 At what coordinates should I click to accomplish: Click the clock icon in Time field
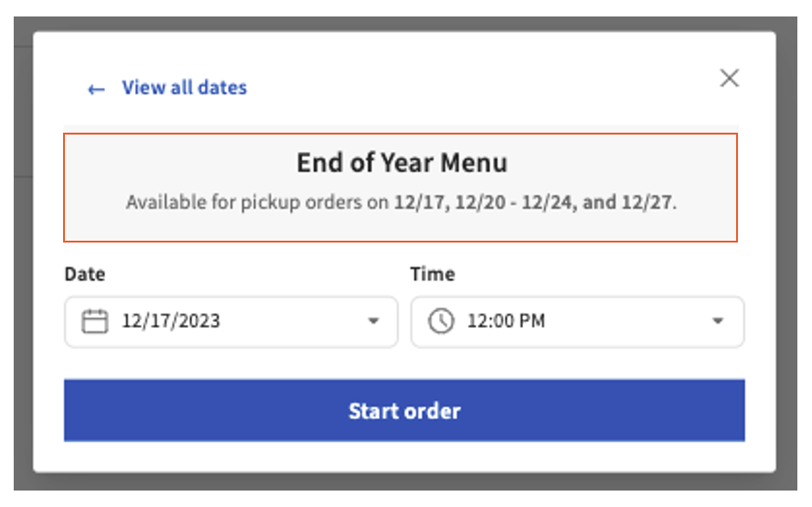click(x=441, y=321)
